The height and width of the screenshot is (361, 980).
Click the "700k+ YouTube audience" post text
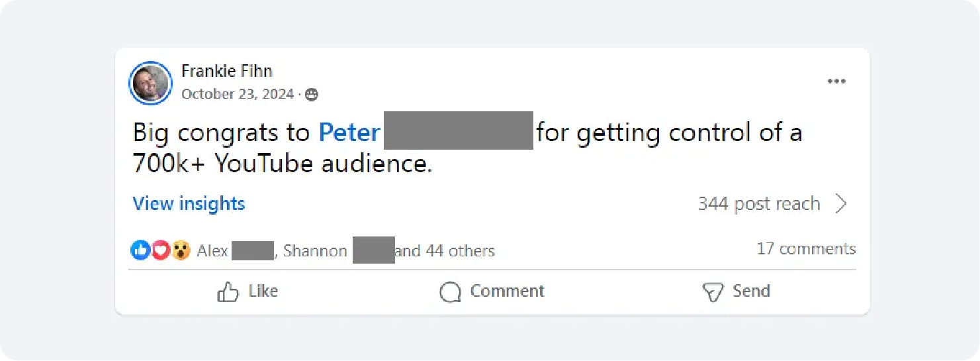[282, 164]
